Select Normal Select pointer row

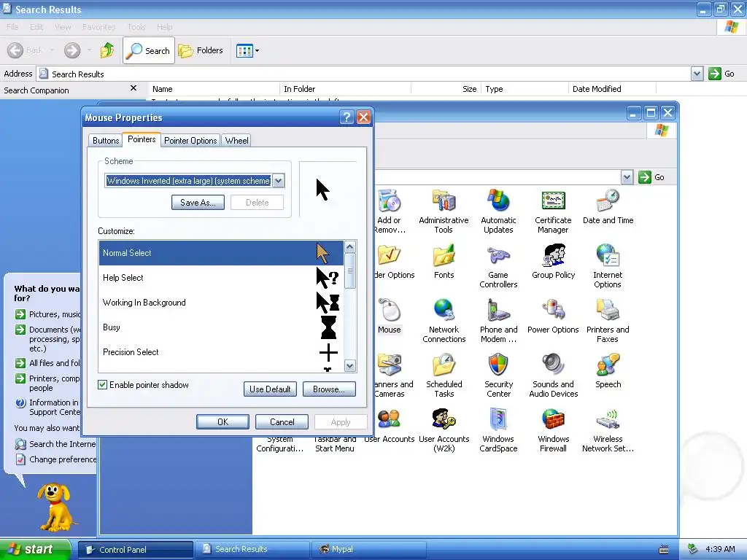[x=220, y=253]
